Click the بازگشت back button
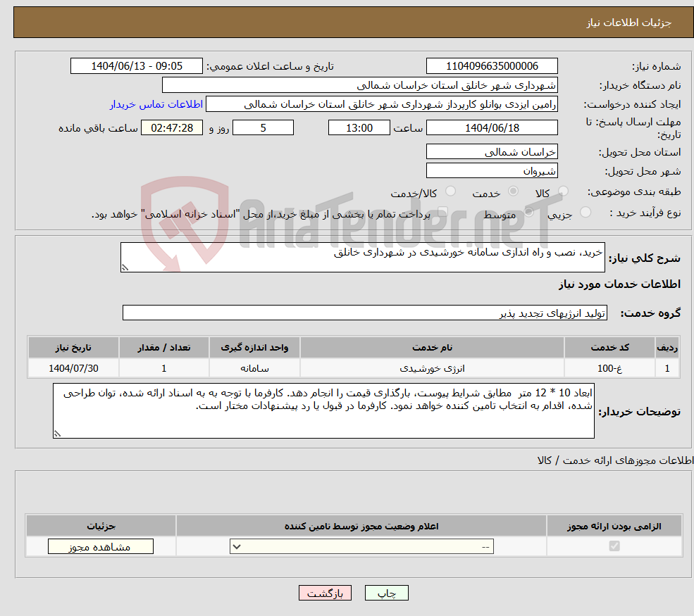 pos(325,593)
